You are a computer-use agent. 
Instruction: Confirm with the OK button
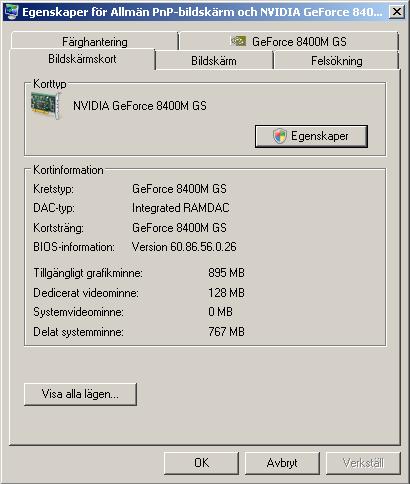[x=201, y=463]
